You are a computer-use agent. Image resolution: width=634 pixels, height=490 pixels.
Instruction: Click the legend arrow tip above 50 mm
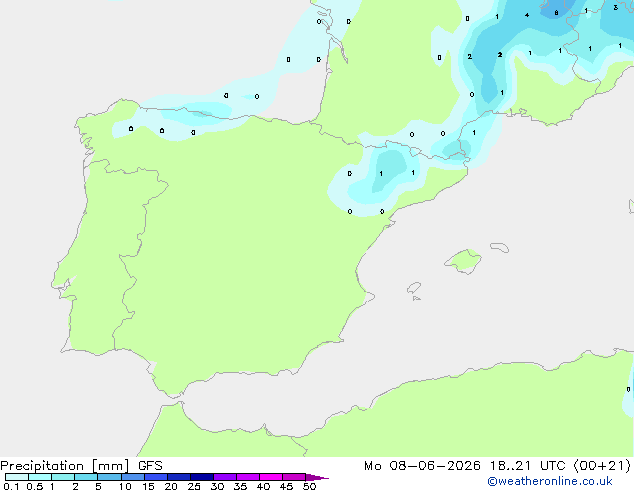(x=317, y=477)
